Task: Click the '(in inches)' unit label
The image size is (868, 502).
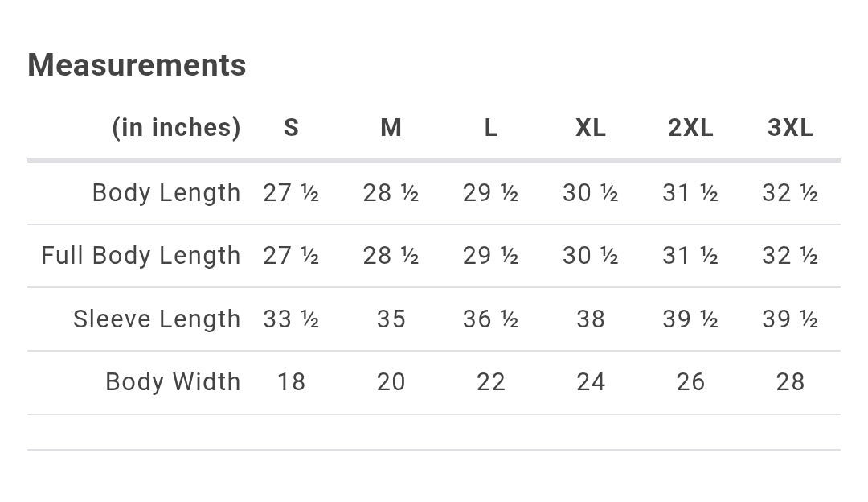Action: 176,128
